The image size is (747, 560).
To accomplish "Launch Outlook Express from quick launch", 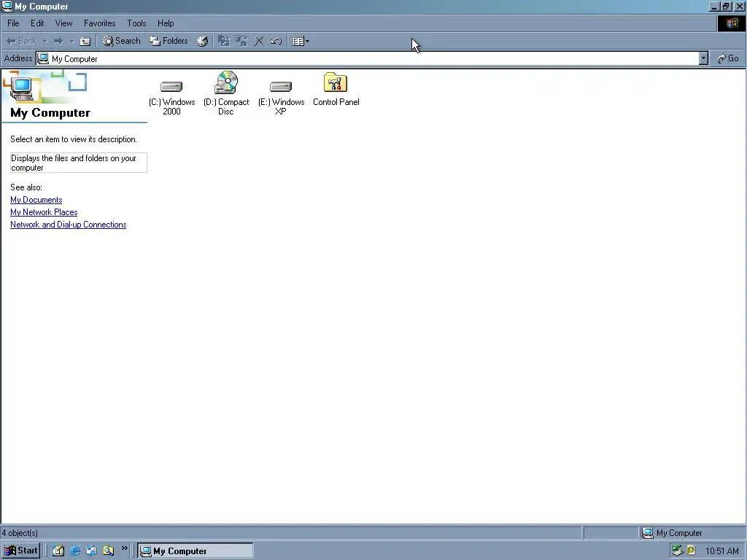I will click(x=91, y=551).
